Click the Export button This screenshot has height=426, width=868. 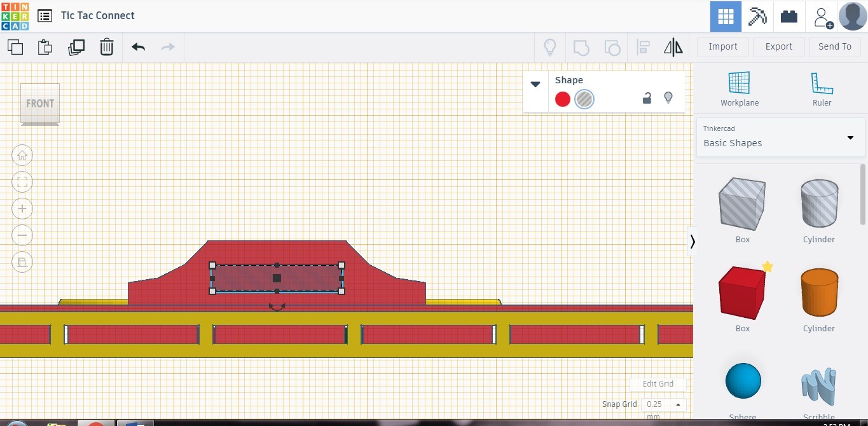[778, 46]
